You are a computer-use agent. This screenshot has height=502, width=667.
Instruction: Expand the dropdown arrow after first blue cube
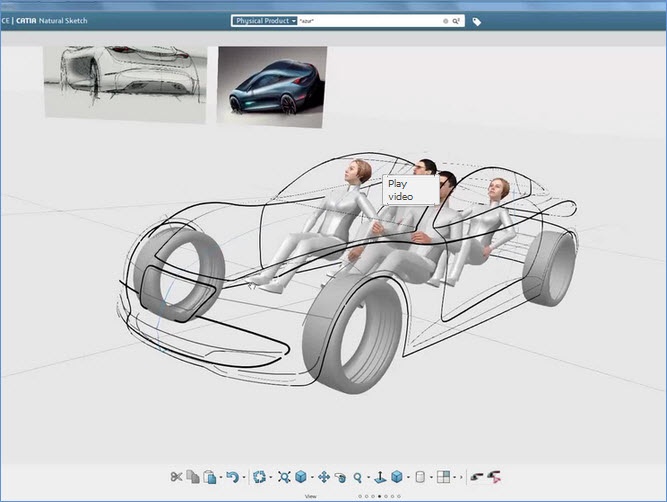(312, 477)
